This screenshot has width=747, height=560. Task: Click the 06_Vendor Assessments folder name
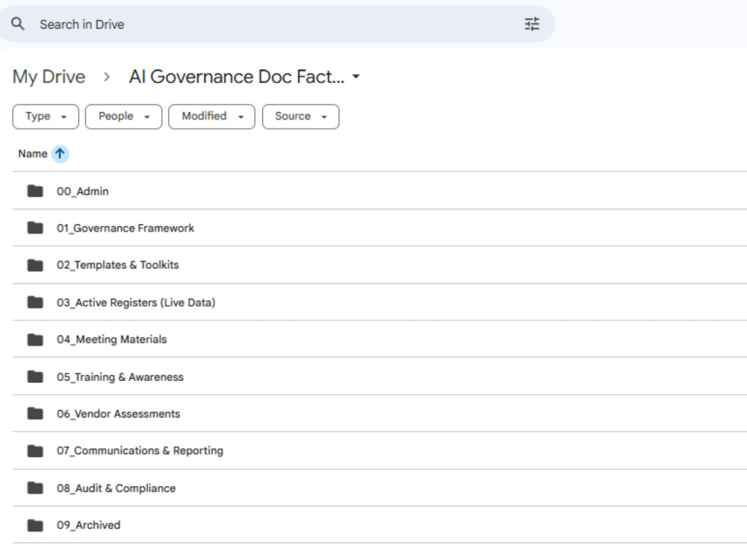[119, 414]
